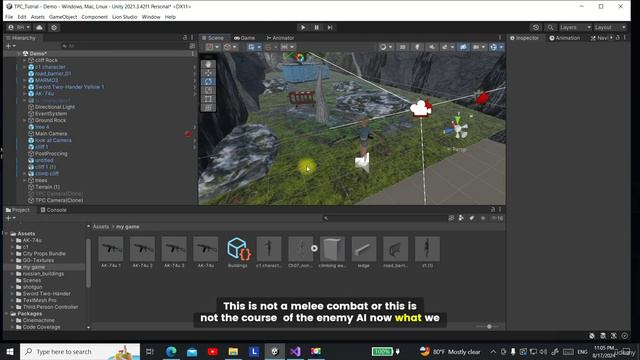640x360 pixels.
Task: Select the Hand view tool
Action: [x=208, y=64]
